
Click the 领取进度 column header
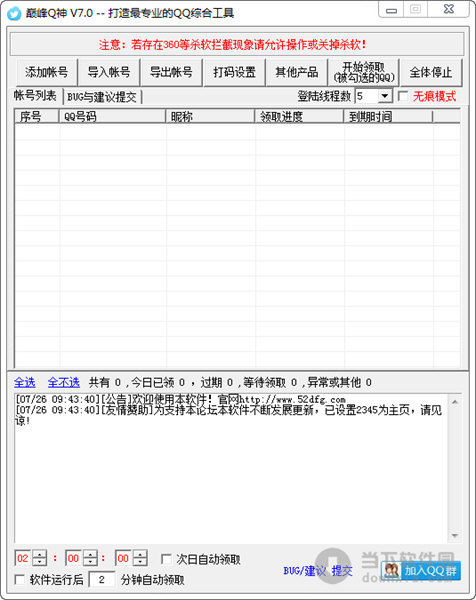tap(299, 116)
